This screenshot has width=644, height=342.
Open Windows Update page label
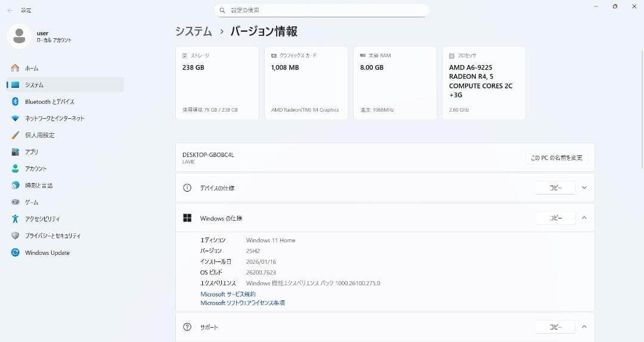47,253
